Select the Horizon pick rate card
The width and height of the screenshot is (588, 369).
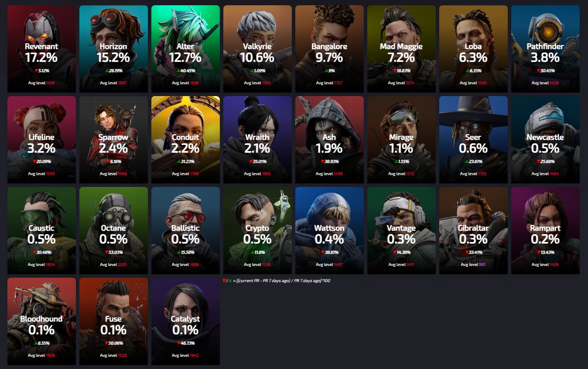tap(113, 49)
